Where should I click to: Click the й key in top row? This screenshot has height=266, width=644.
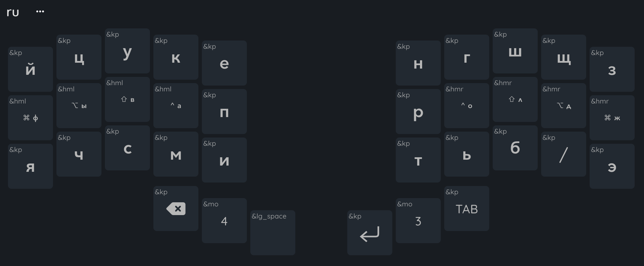[30, 69]
